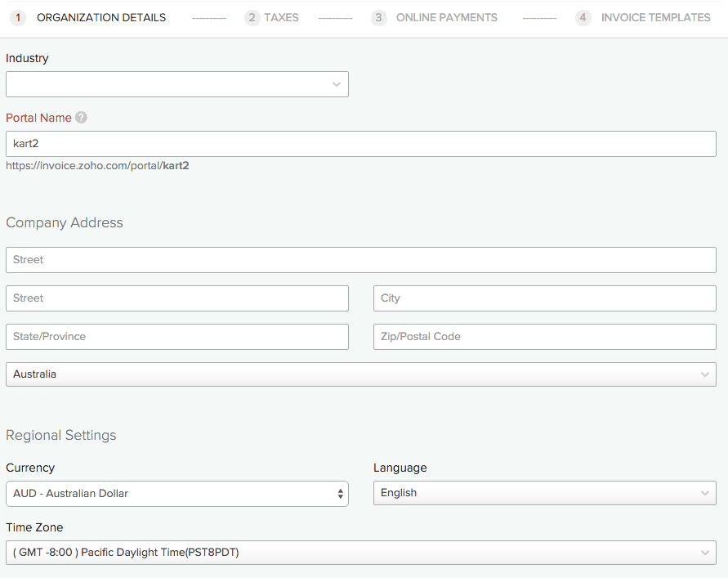728x578 pixels.
Task: Click the Industry field chevron arrow
Action: [337, 84]
